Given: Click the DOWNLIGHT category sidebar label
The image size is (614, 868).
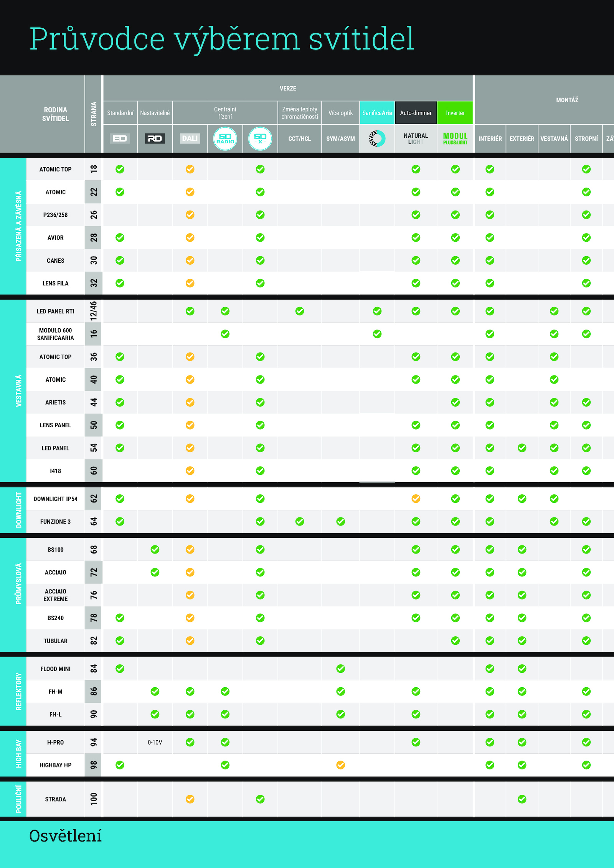Looking at the screenshot, I should tap(18, 510).
